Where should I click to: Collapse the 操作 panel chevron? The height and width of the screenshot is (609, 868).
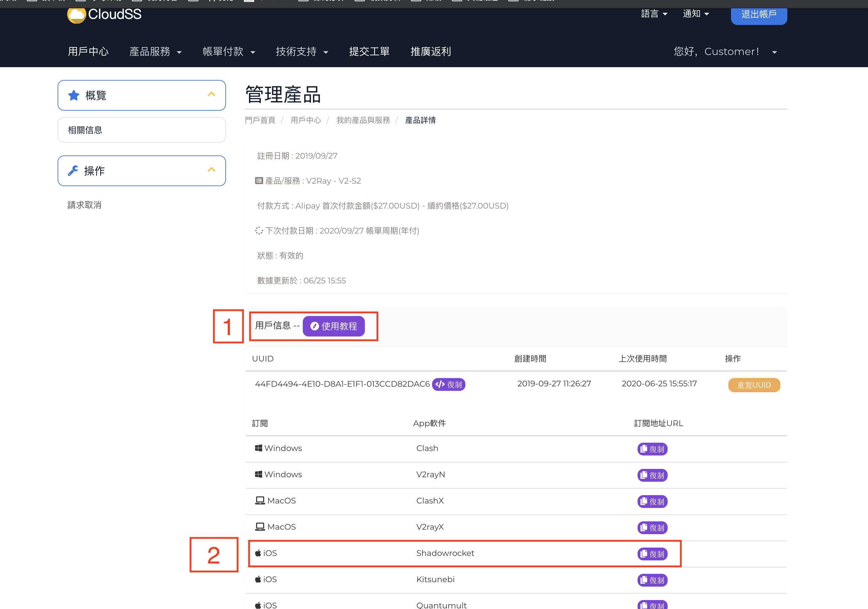(211, 170)
